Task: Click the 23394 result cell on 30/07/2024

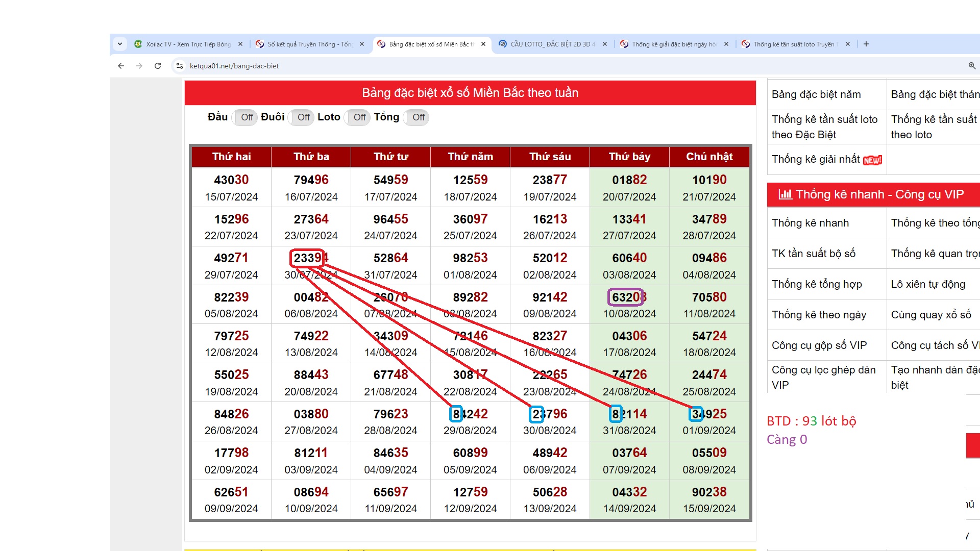Action: click(310, 258)
